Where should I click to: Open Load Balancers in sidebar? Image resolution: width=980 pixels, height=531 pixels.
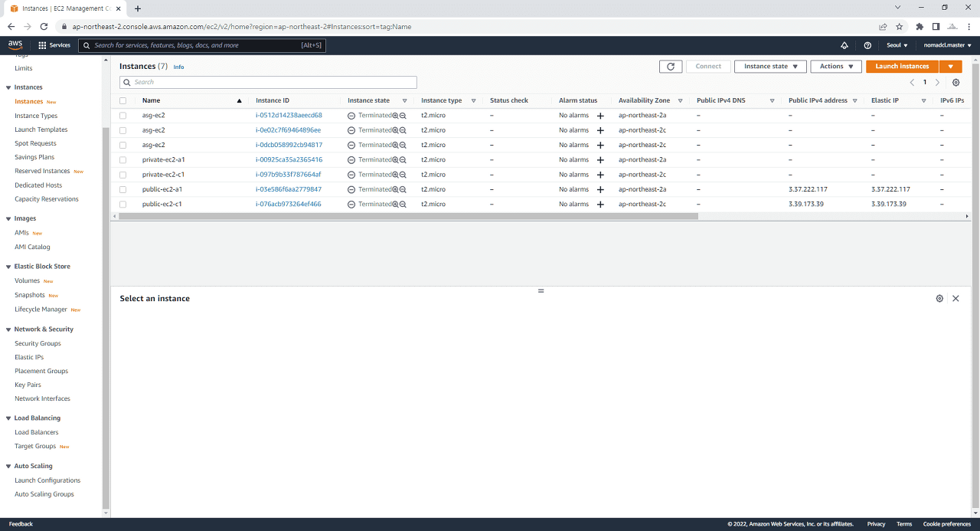37,432
